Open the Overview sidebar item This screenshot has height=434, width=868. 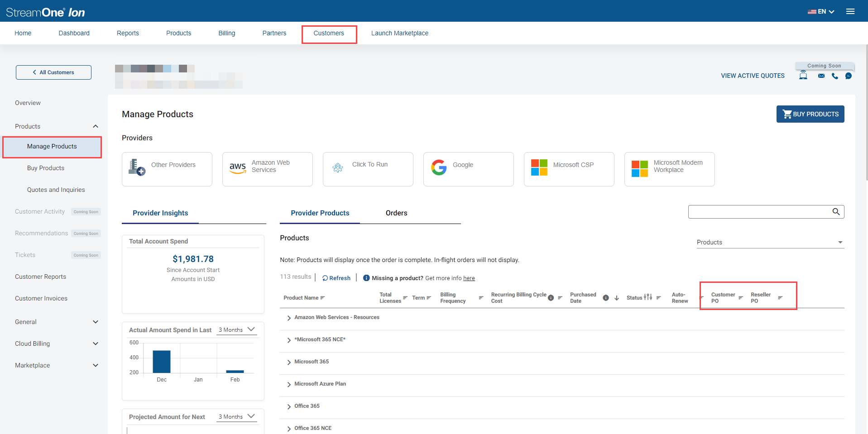(x=28, y=103)
